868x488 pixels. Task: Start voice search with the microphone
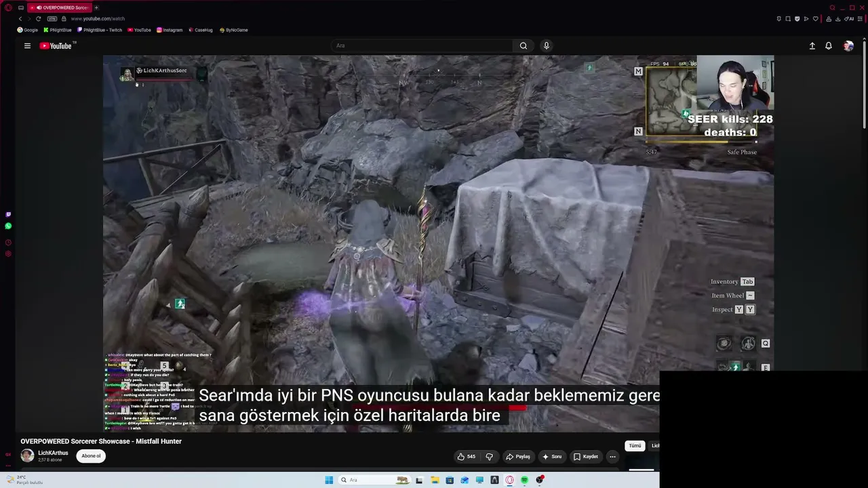tap(547, 46)
